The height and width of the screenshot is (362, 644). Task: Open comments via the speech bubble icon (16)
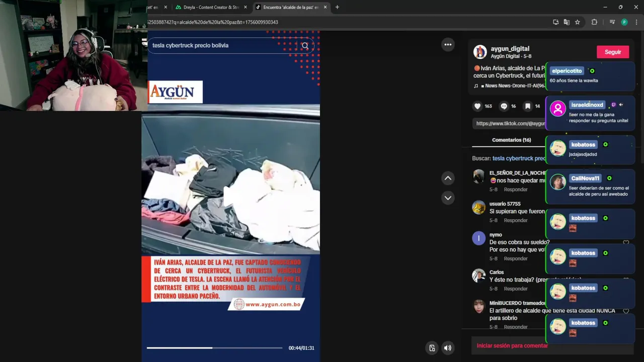tap(504, 106)
